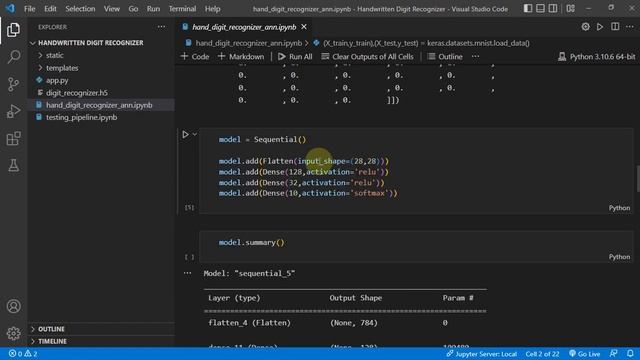Open the Manage gear at sidebar bottom
Viewport: 640px width, 360px height.
point(13,333)
